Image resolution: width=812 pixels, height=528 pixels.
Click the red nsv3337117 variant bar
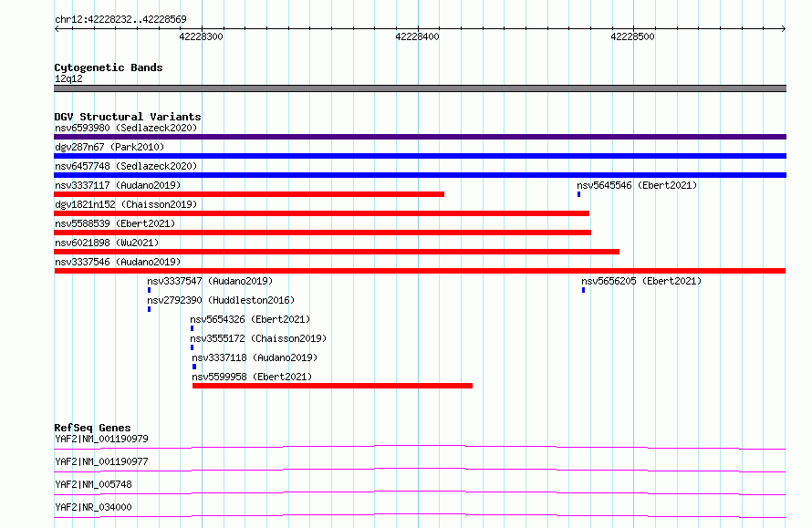249,194
